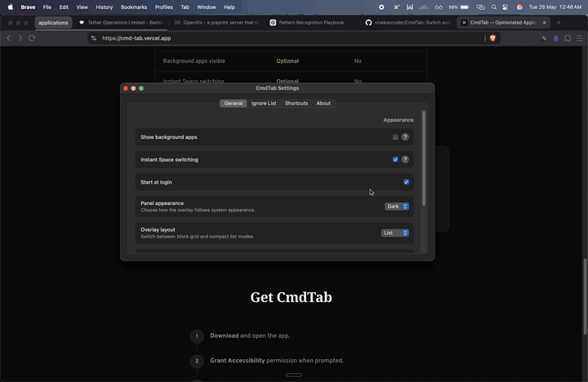
Task: Switch to the vivekascoder/CmdTab GitHub tab
Action: click(x=408, y=23)
